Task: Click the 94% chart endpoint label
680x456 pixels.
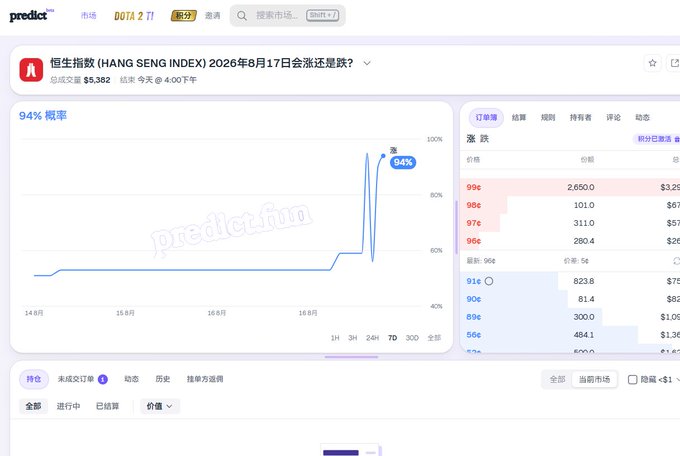Action: [403, 162]
